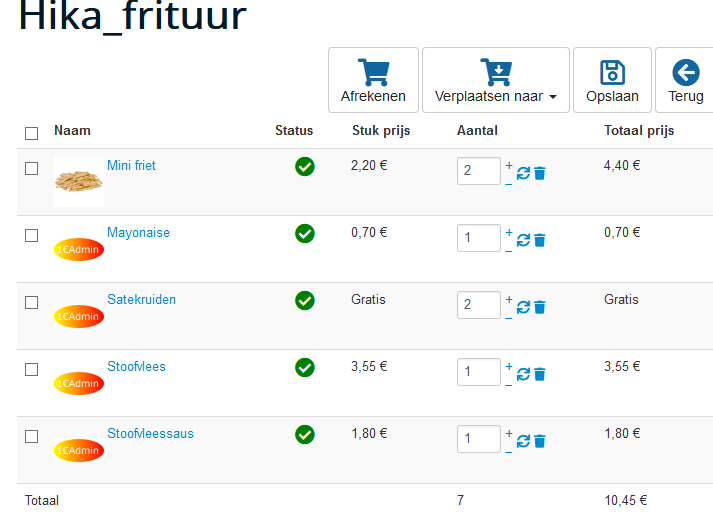Remove Satekruiden using its trash icon
The image size is (713, 521).
(540, 307)
